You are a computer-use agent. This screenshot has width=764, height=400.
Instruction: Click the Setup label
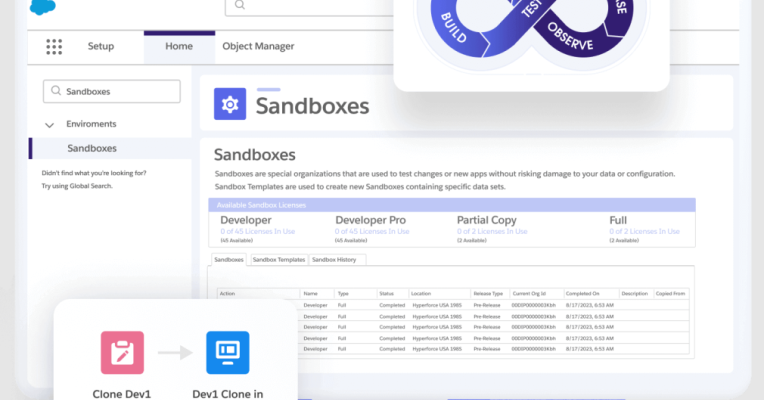click(x=101, y=46)
